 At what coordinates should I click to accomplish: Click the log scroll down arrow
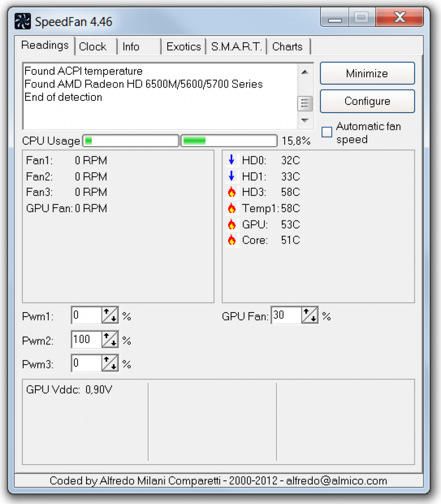[x=305, y=121]
